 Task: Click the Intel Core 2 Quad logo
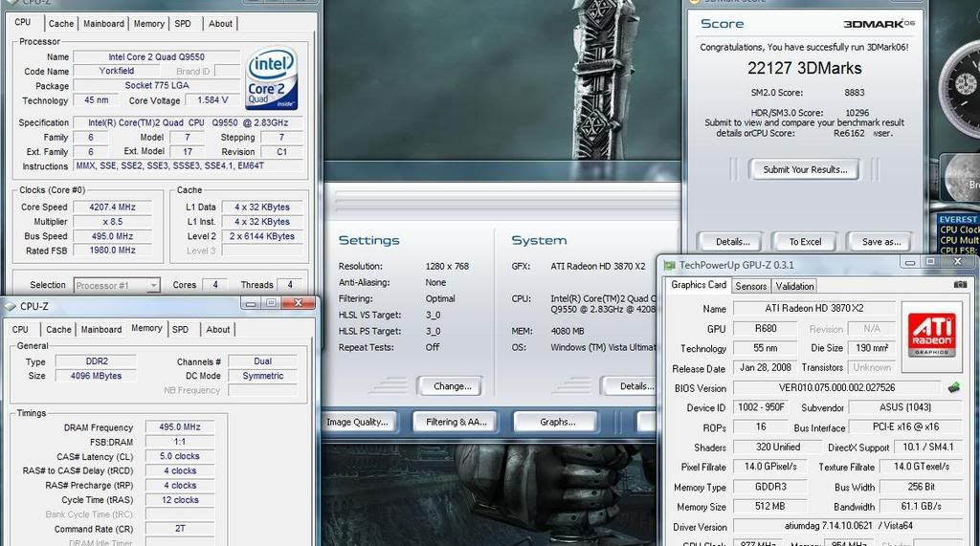[x=272, y=78]
